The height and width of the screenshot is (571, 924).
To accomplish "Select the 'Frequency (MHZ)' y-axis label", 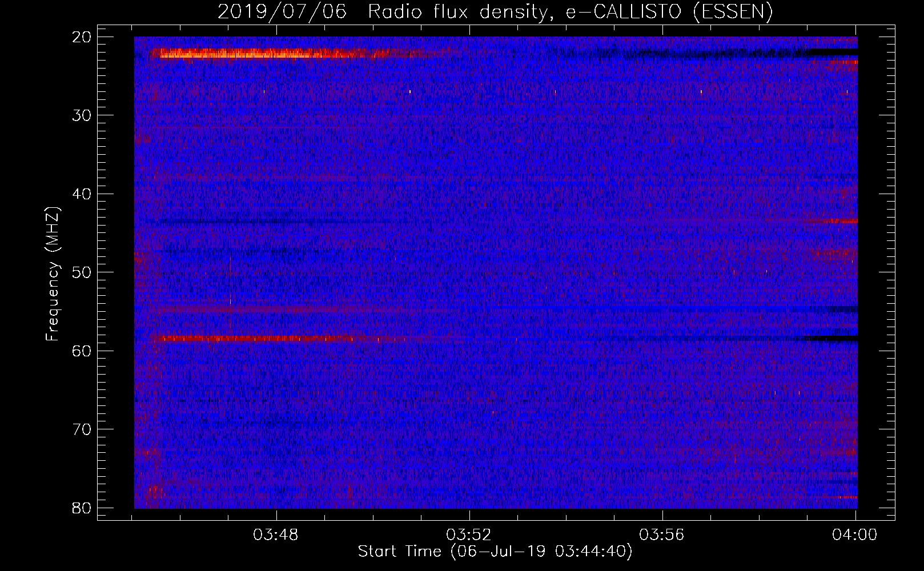I will tap(53, 274).
